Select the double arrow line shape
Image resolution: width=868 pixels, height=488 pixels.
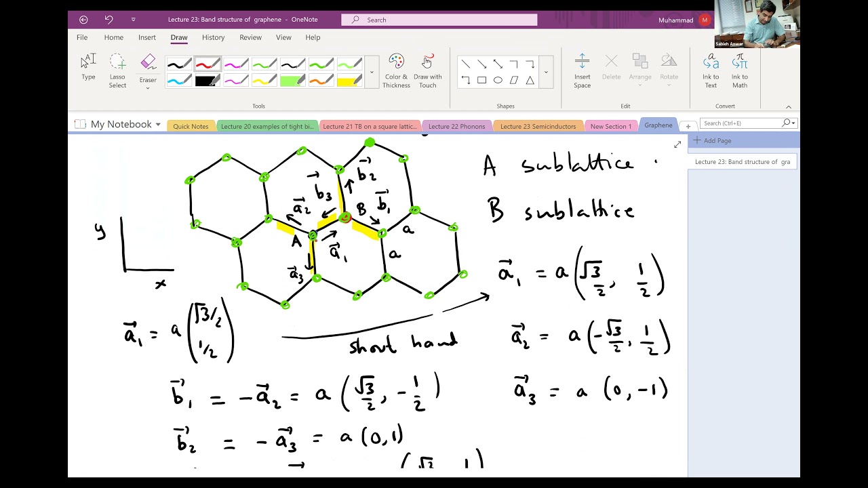498,64
